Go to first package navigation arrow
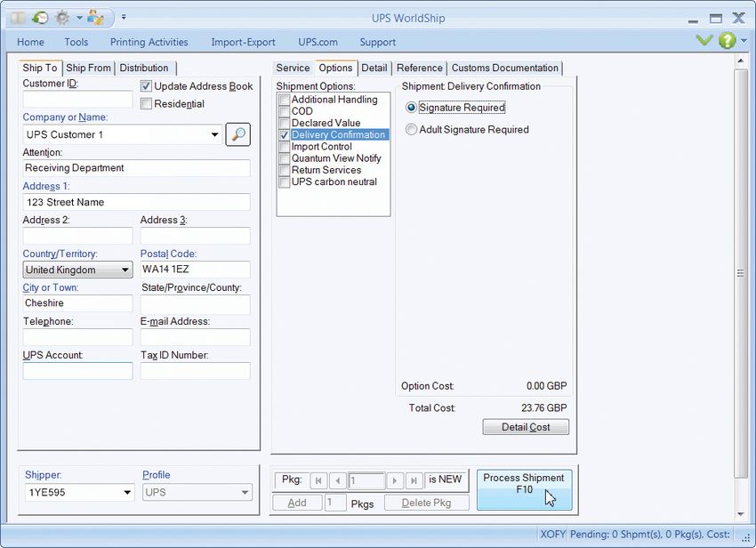The width and height of the screenshot is (756, 548). click(318, 480)
